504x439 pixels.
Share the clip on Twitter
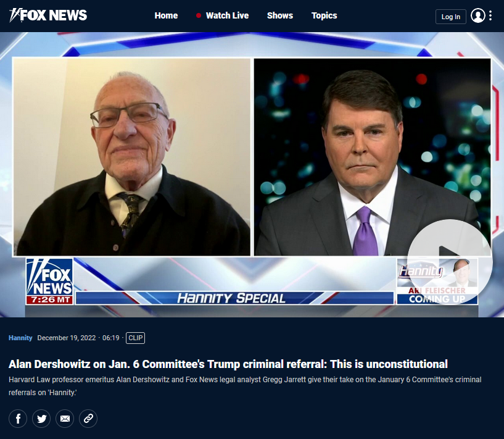(x=41, y=419)
